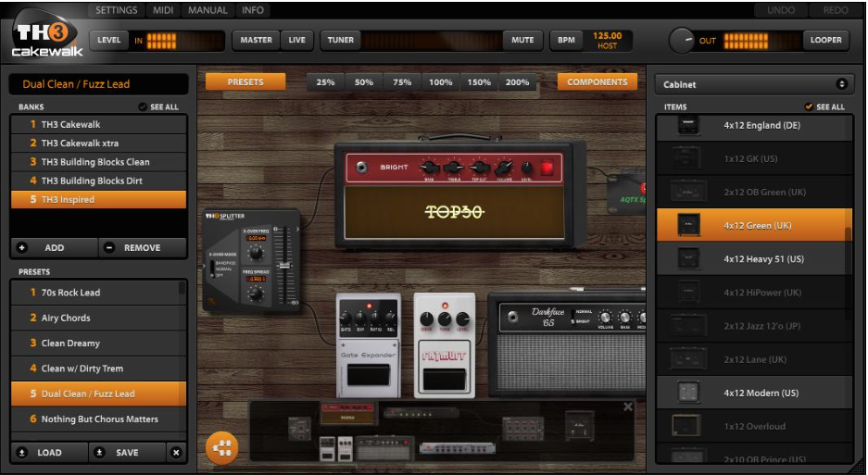This screenshot has width=868, height=475.
Task: Select bank TH3 Inspired
Action: click(98, 199)
